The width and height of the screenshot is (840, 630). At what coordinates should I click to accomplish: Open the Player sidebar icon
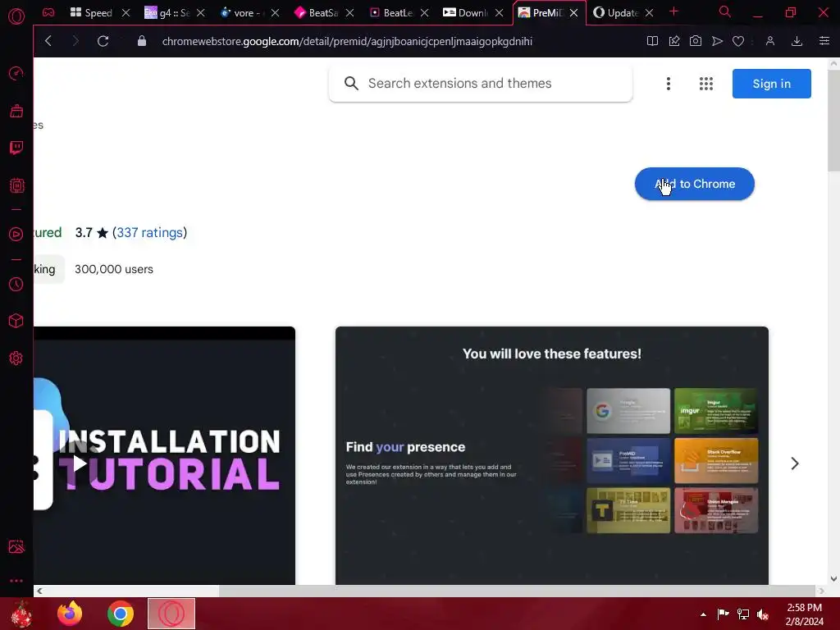16,234
